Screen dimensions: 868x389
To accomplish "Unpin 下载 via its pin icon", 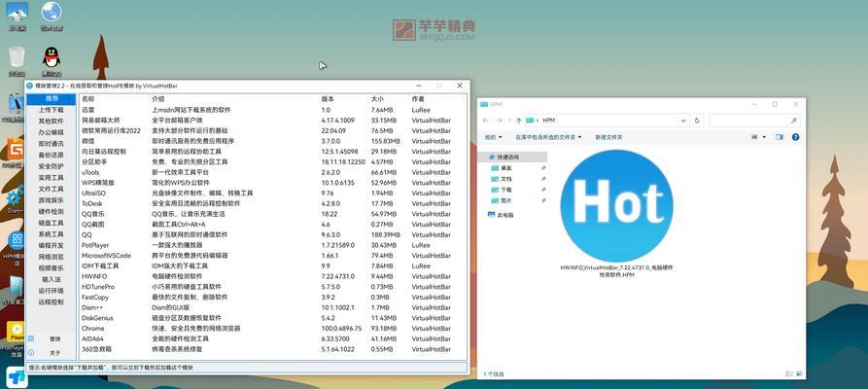I will pyautogui.click(x=543, y=190).
